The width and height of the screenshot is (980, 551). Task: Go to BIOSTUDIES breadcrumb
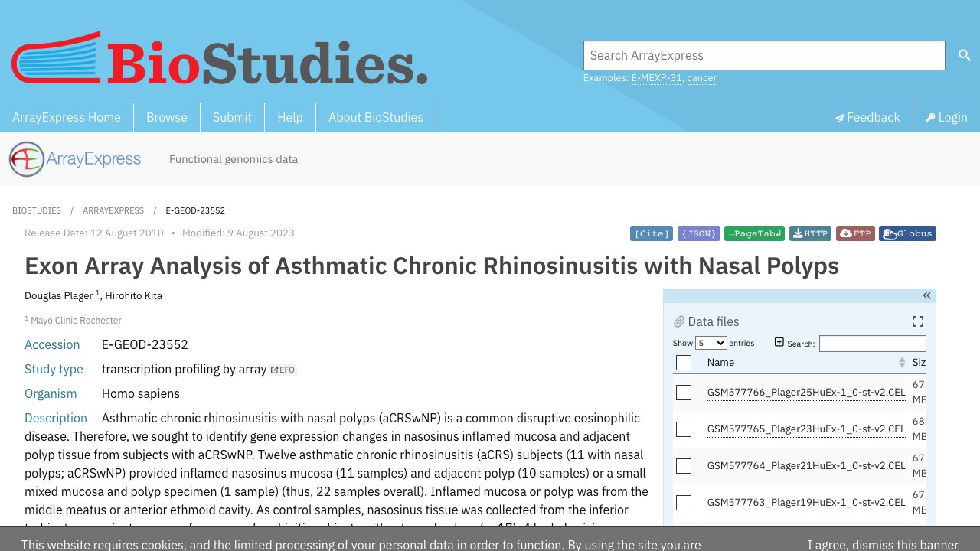point(37,210)
